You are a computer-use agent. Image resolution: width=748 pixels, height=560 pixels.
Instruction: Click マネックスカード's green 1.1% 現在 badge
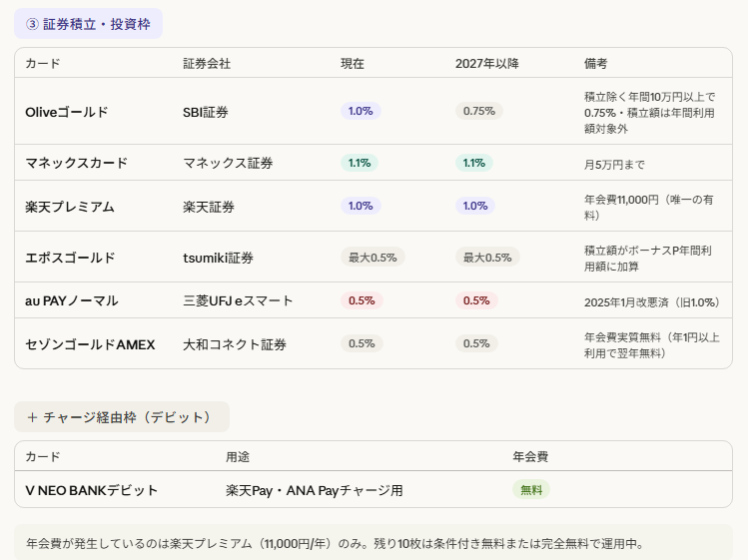361,163
